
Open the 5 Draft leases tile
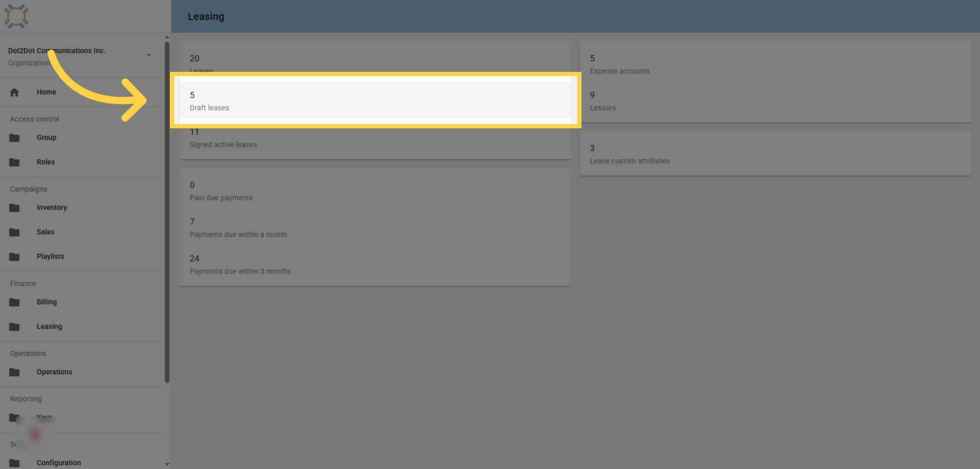coord(376,100)
